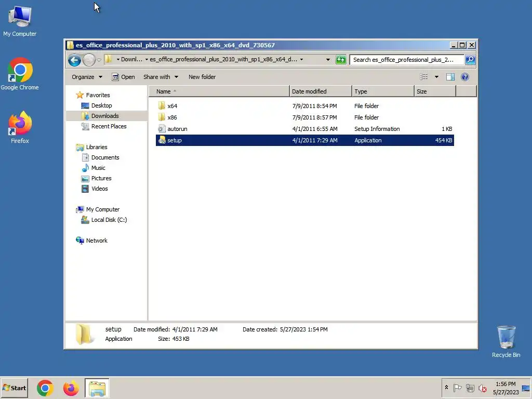
Task: Click the window title folder icon
Action: click(70, 45)
